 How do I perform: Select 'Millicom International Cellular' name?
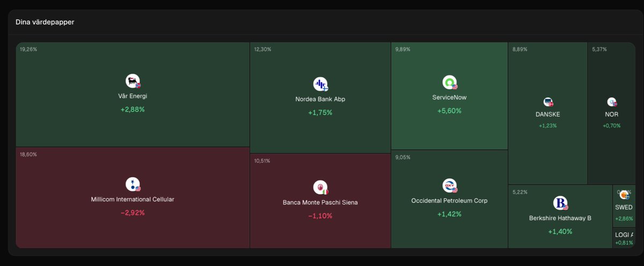(133, 199)
